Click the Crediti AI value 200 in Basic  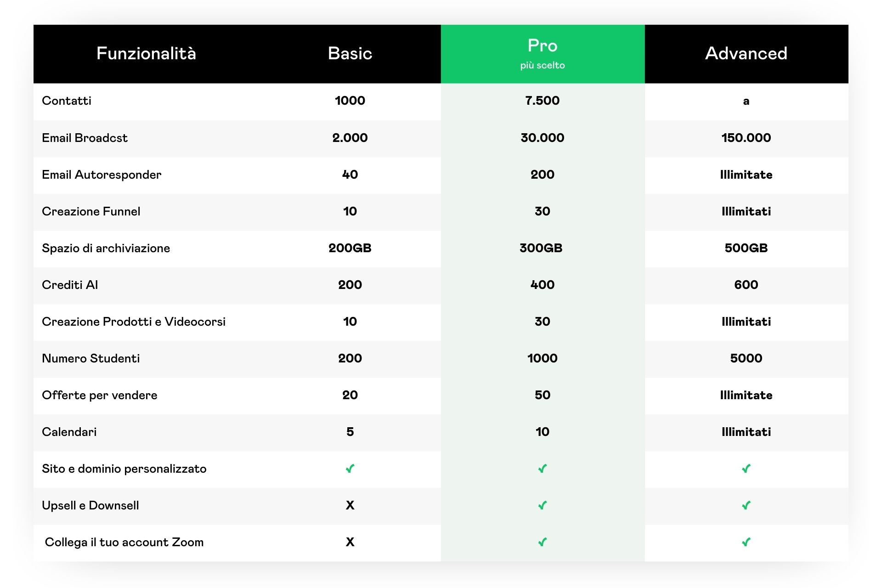point(350,285)
